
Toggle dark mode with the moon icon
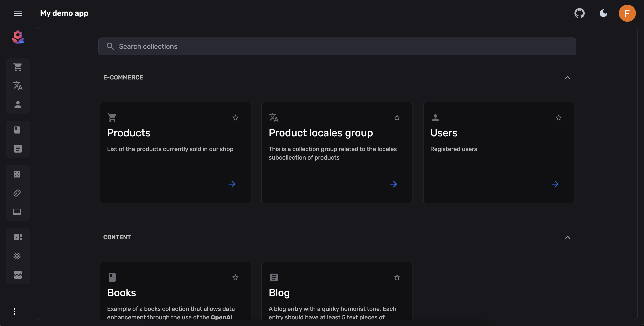coord(603,13)
